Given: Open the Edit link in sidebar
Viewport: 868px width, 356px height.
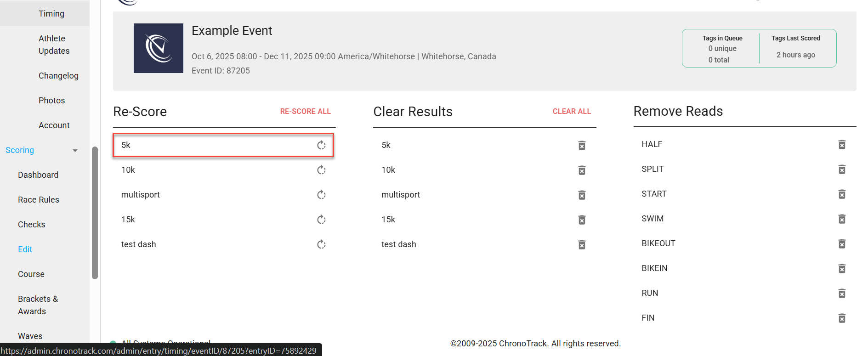Looking at the screenshot, I should click(x=25, y=249).
